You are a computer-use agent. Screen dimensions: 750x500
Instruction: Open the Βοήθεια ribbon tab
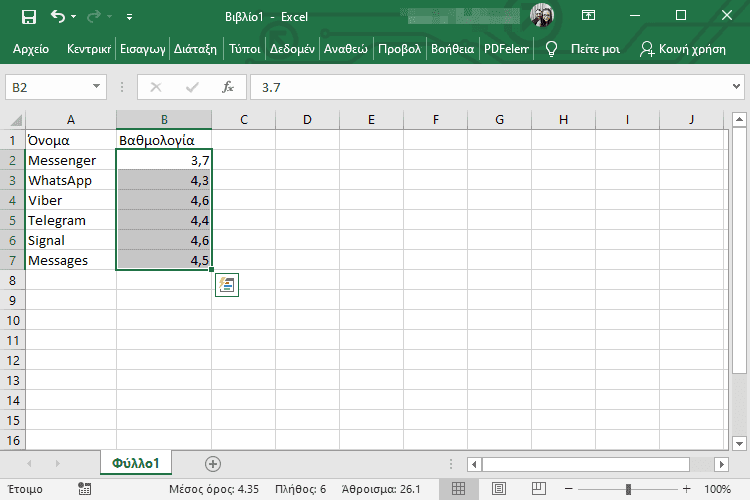(452, 49)
